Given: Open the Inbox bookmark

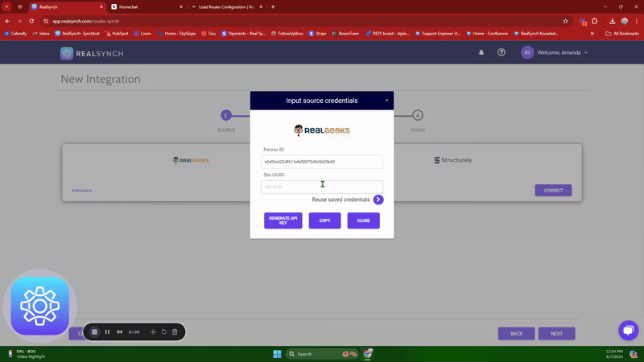Looking at the screenshot, I should [41, 34].
